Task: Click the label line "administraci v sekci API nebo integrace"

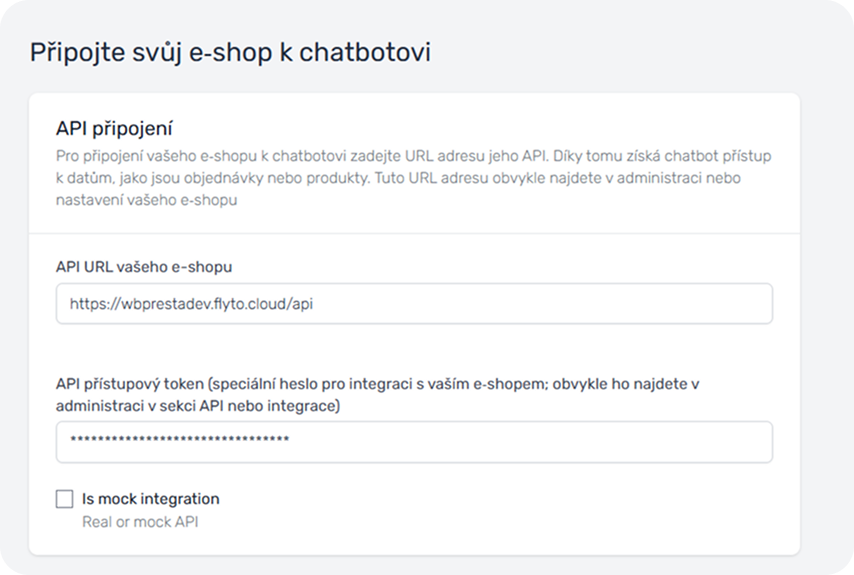Action: pyautogui.click(x=198, y=405)
